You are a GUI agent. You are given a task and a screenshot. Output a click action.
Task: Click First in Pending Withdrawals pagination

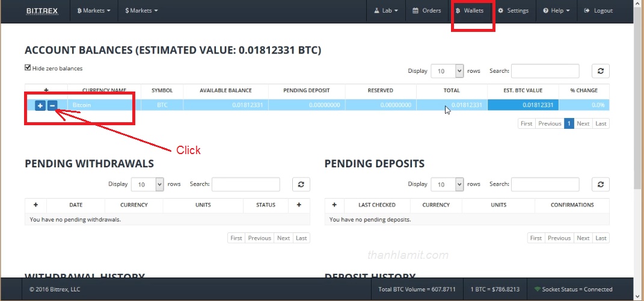pos(236,238)
